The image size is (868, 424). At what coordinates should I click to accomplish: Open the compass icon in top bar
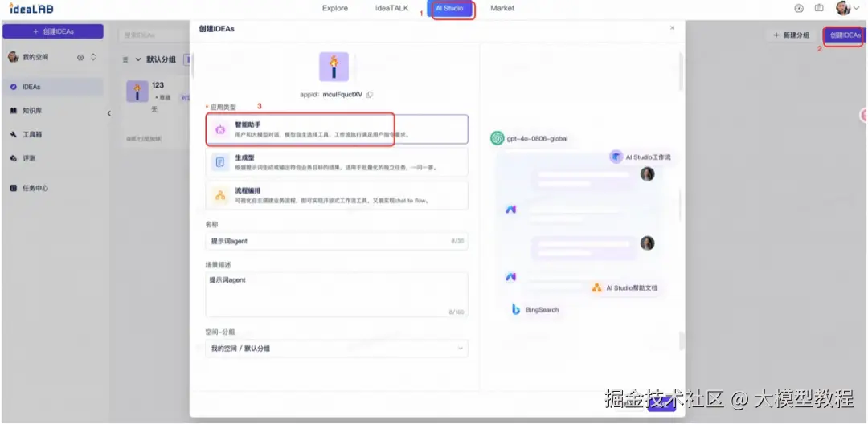click(798, 8)
